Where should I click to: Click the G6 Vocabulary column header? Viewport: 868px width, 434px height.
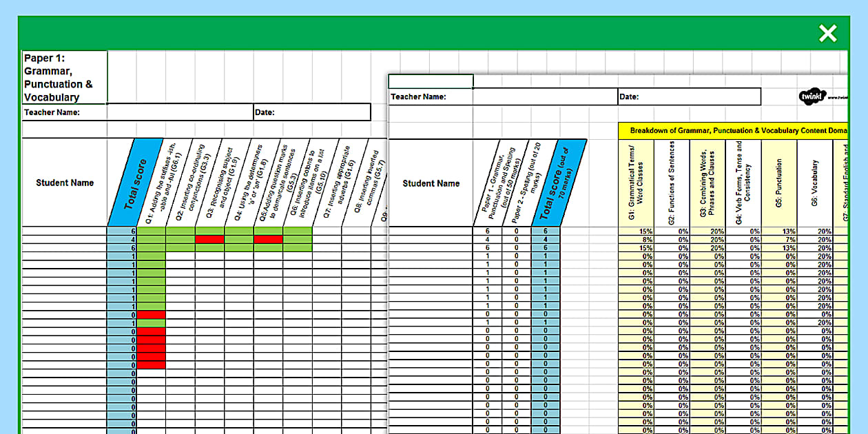814,183
